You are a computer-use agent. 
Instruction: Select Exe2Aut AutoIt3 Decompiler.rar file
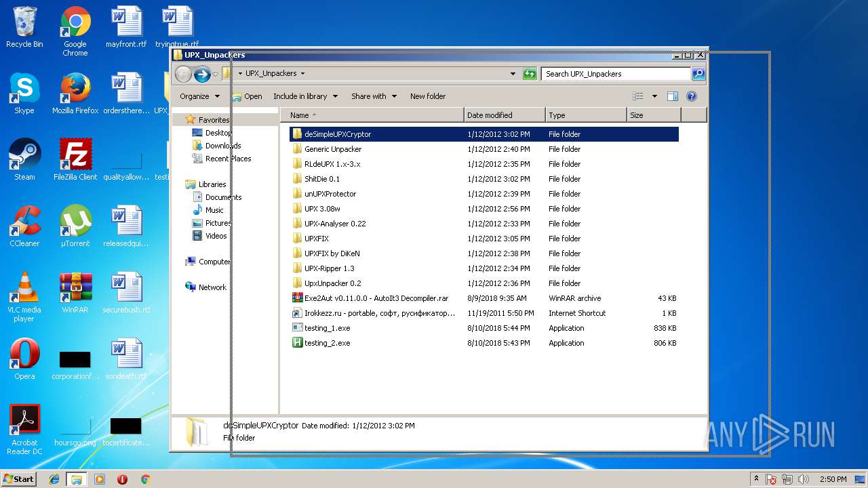coord(484,298)
